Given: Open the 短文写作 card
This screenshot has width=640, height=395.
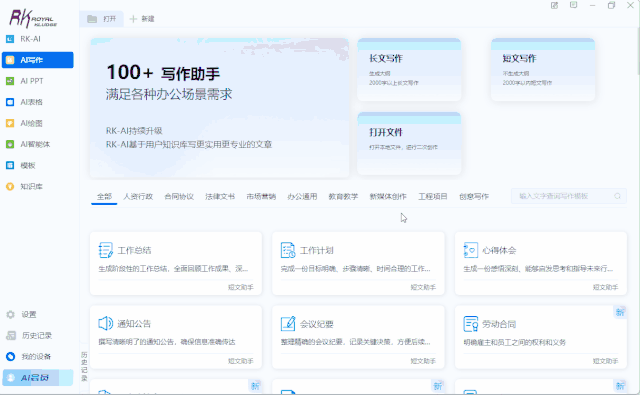Looking at the screenshot, I should click(543, 69).
